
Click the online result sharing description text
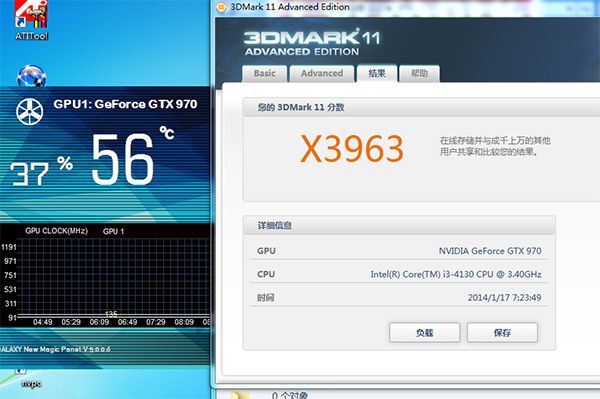coord(495,146)
